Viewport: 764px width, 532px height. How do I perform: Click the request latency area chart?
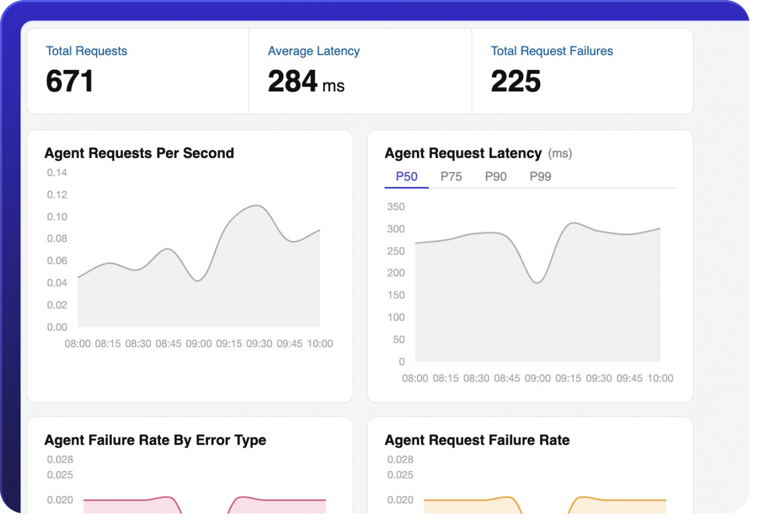click(538, 292)
